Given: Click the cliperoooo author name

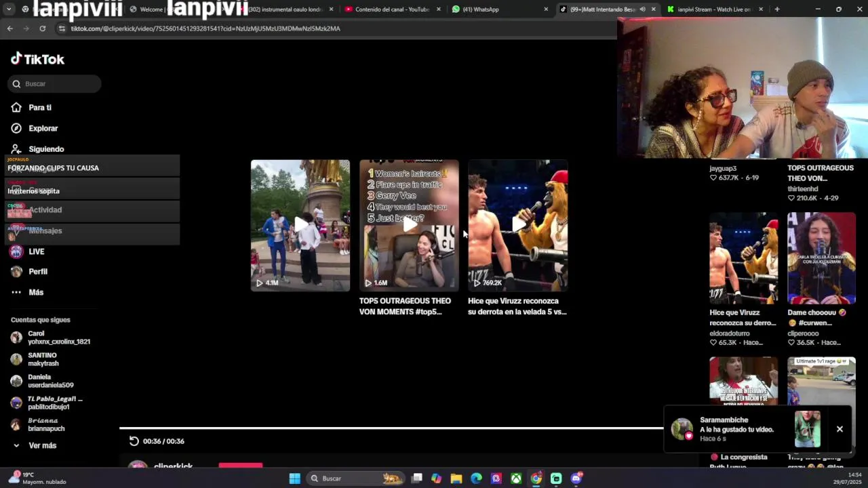Looking at the screenshot, I should pos(803,333).
